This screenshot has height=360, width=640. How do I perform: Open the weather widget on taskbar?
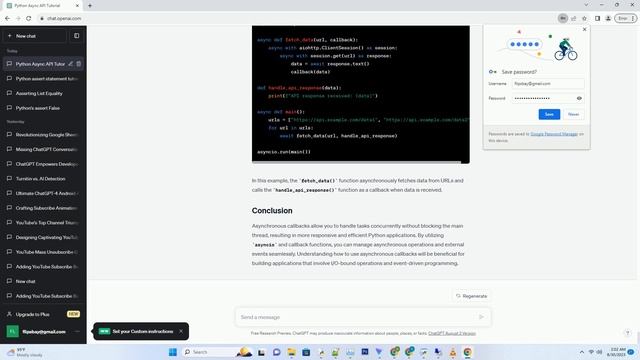pyautogui.click(x=24, y=352)
